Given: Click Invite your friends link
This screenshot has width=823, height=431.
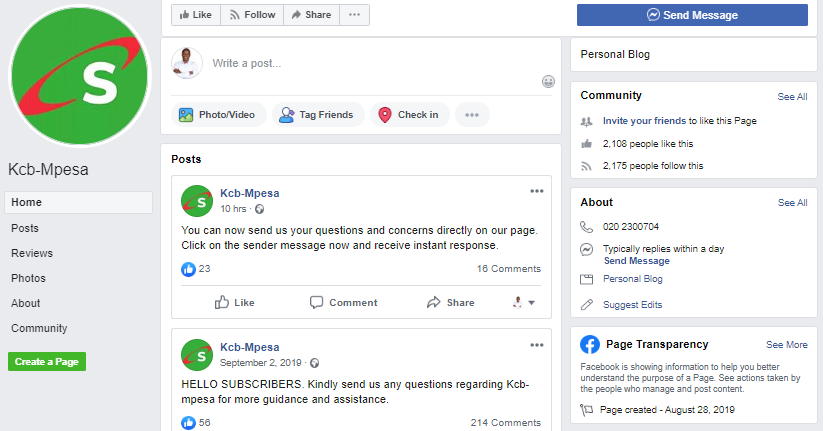Looking at the screenshot, I should pyautogui.click(x=644, y=121).
